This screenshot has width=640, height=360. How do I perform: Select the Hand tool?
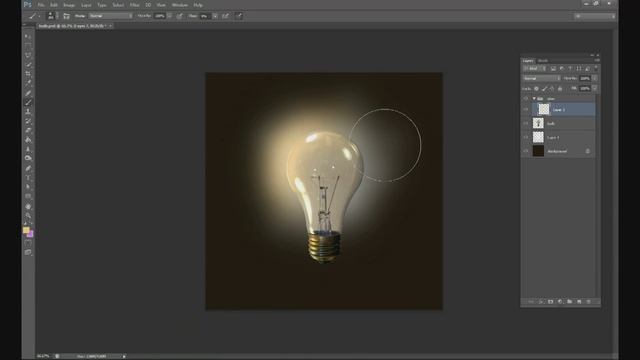coord(28,207)
